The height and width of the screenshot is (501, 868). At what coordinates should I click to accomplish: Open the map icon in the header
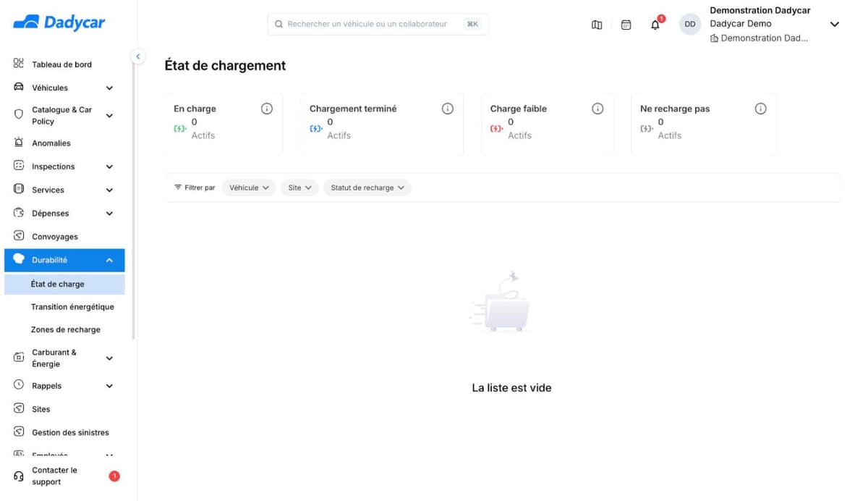click(597, 25)
